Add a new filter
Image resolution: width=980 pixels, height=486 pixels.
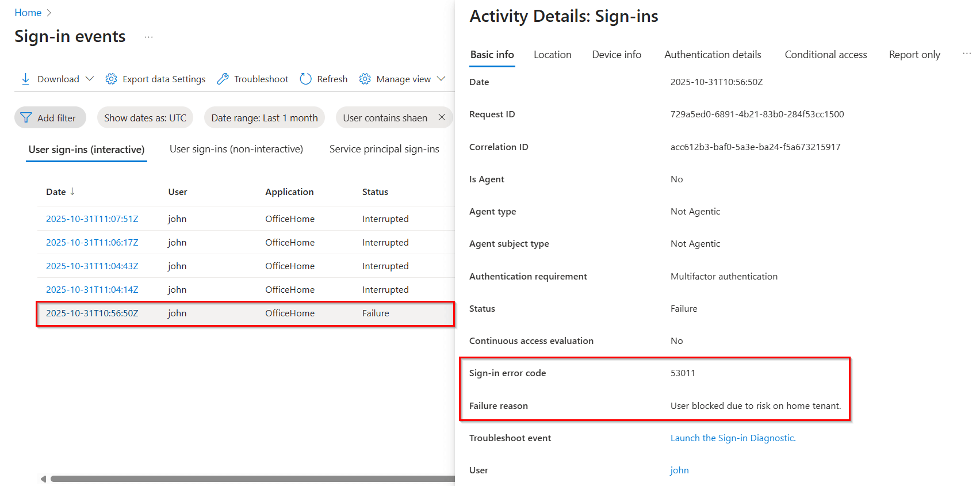pyautogui.click(x=50, y=117)
